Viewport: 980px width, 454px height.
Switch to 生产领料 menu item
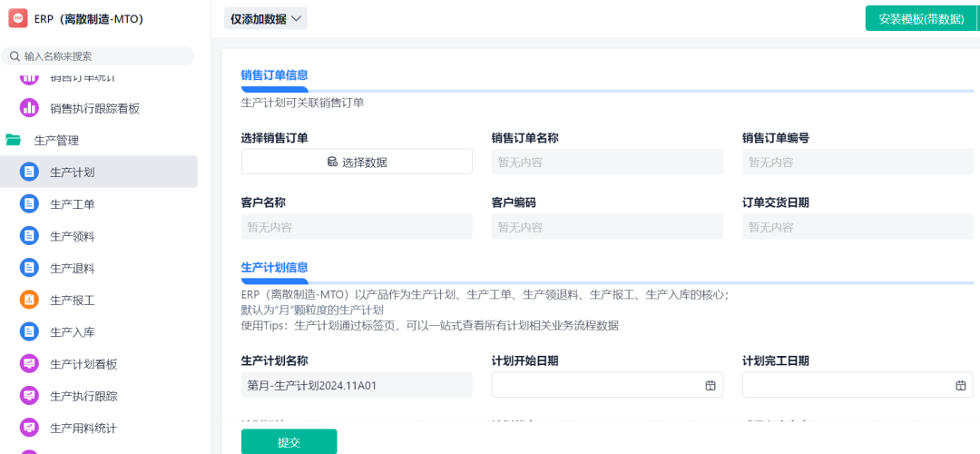point(73,236)
